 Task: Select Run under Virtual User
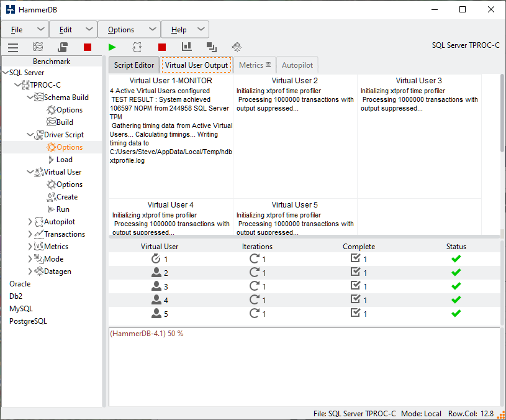coord(63,209)
